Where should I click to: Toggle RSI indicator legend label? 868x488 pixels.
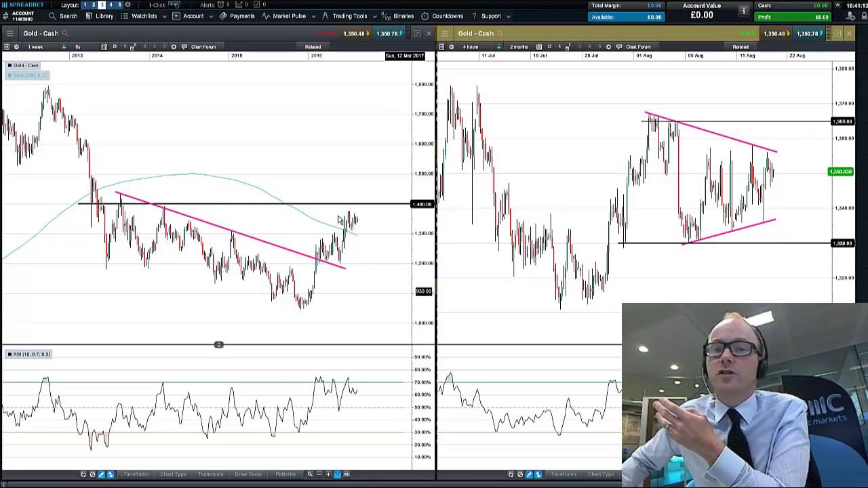tap(28, 354)
